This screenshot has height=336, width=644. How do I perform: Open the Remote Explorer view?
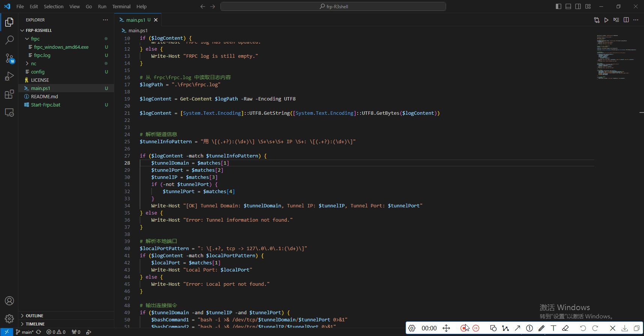pos(9,112)
